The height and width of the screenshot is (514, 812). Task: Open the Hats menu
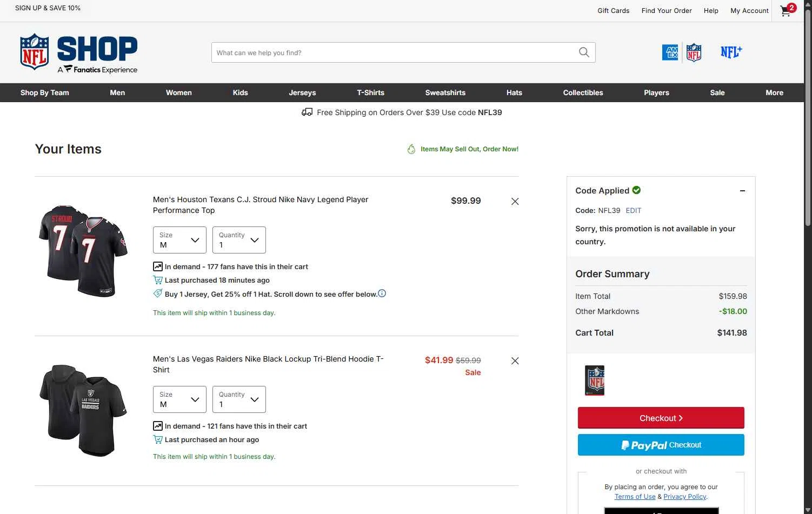pyautogui.click(x=514, y=92)
